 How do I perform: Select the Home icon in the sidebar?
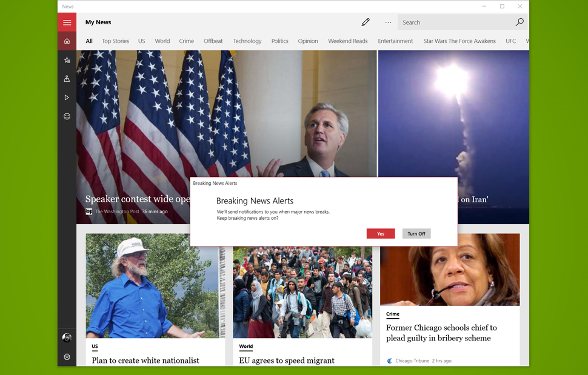[x=67, y=41]
